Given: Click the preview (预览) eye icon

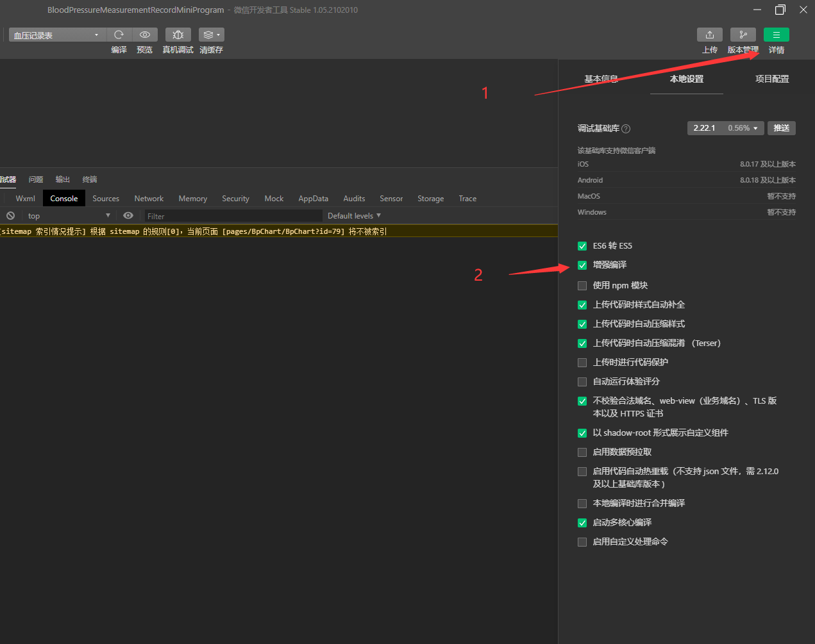Looking at the screenshot, I should click(145, 35).
